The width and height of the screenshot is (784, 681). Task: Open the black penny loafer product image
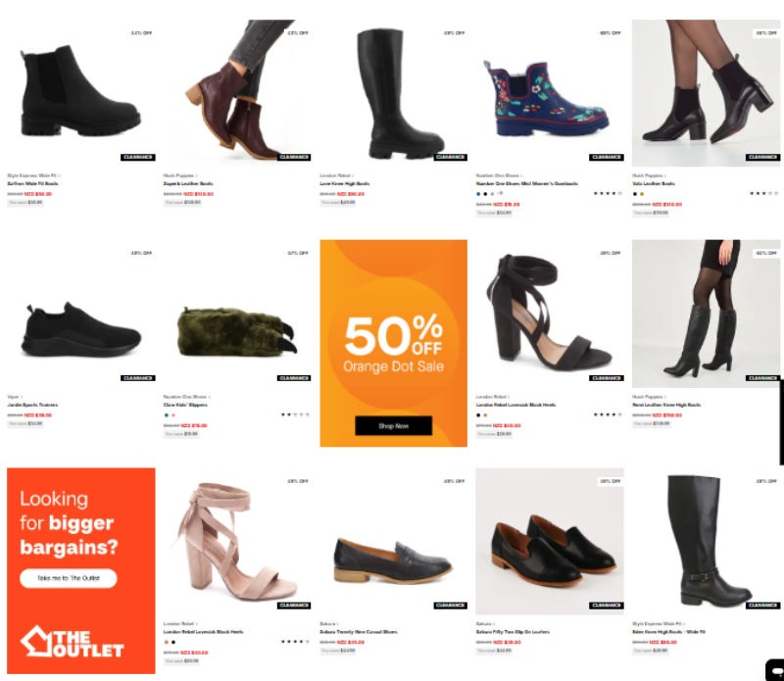click(394, 541)
